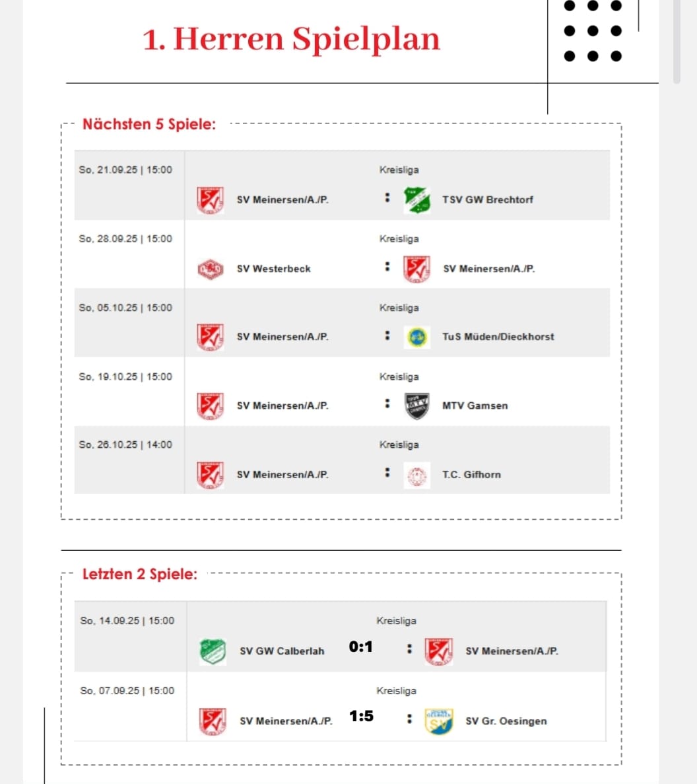Open the SV GW Calberlah green logo
Image resolution: width=697 pixels, height=784 pixels.
click(213, 651)
